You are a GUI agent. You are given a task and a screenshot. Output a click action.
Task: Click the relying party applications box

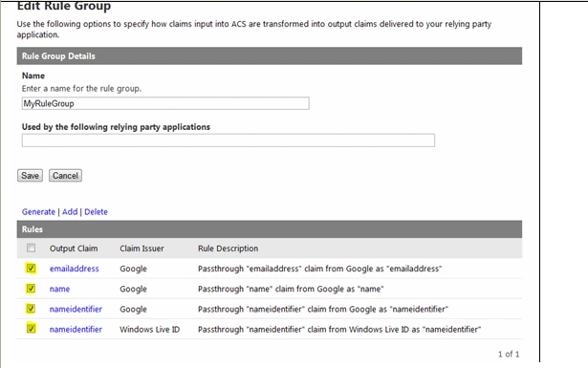point(229,141)
